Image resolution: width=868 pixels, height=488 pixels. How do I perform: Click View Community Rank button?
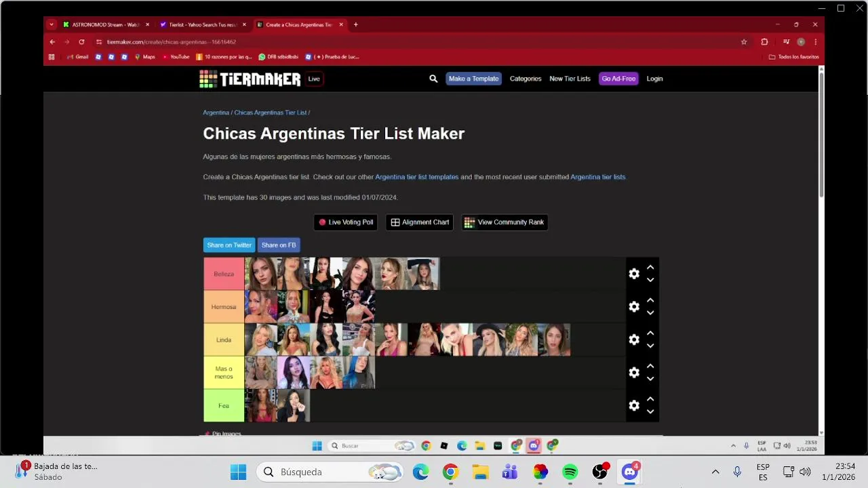coord(505,222)
